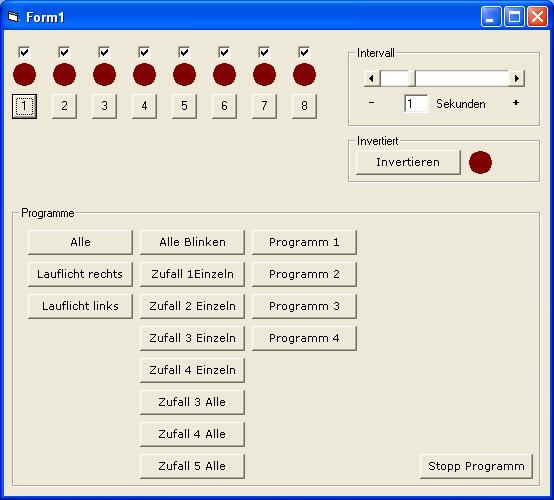Click the numbered button 7

pos(264,106)
